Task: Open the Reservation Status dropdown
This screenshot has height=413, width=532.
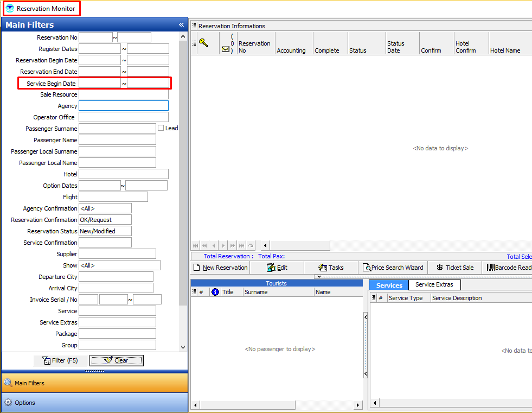Action: (105, 231)
